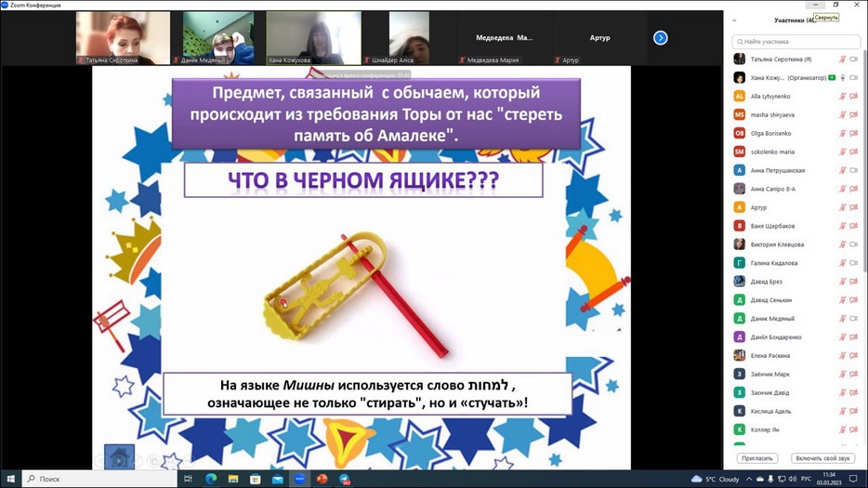
Task: Toggle muted mic for Давид Брез
Action: coord(843,282)
